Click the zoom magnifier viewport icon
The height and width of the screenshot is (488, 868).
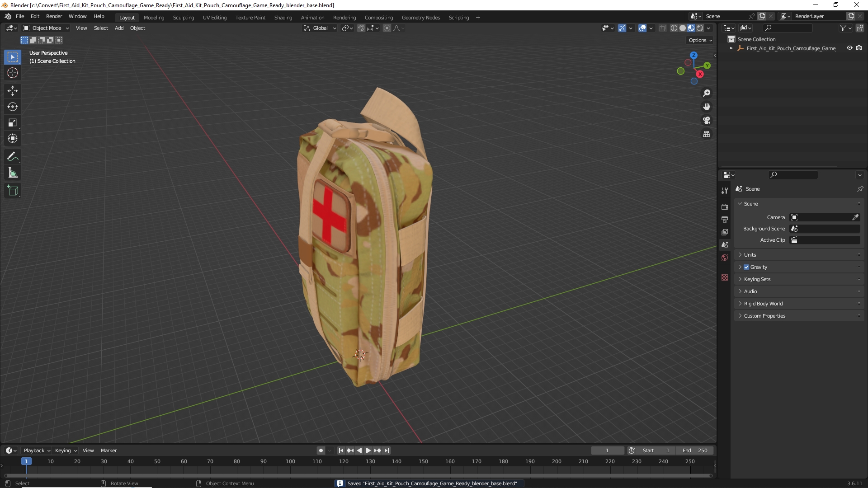coord(707,93)
